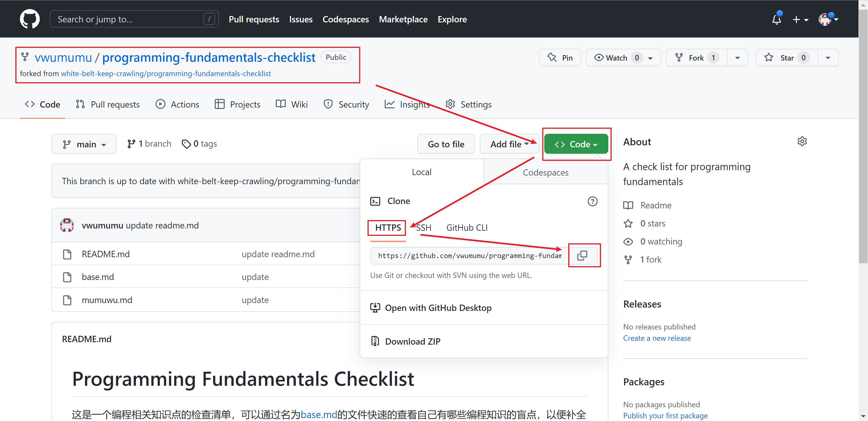Image resolution: width=868 pixels, height=421 pixels.
Task: Copy the HTTPS clone URL
Action: (582, 256)
